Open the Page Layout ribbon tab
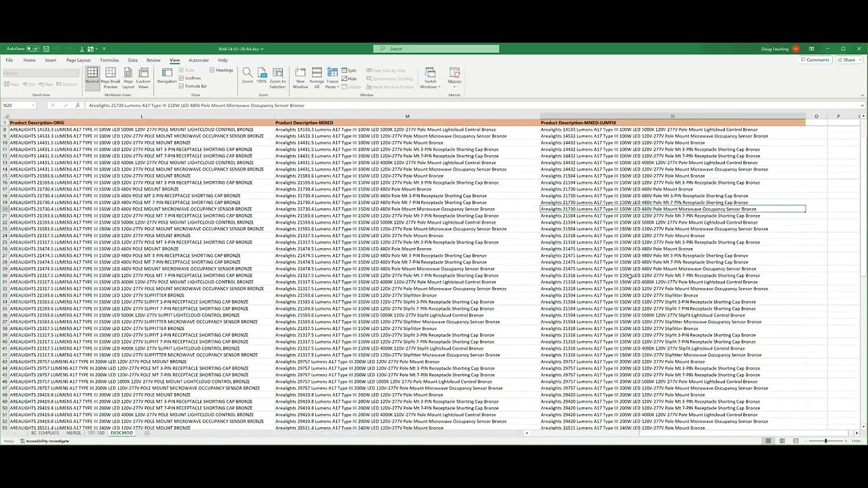The width and height of the screenshot is (868, 488). point(78,60)
